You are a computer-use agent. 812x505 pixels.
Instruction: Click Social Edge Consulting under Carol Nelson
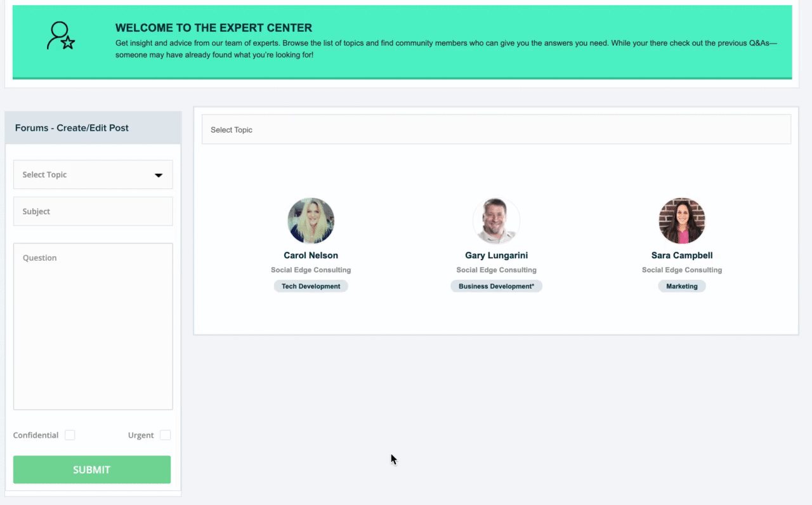coord(311,270)
